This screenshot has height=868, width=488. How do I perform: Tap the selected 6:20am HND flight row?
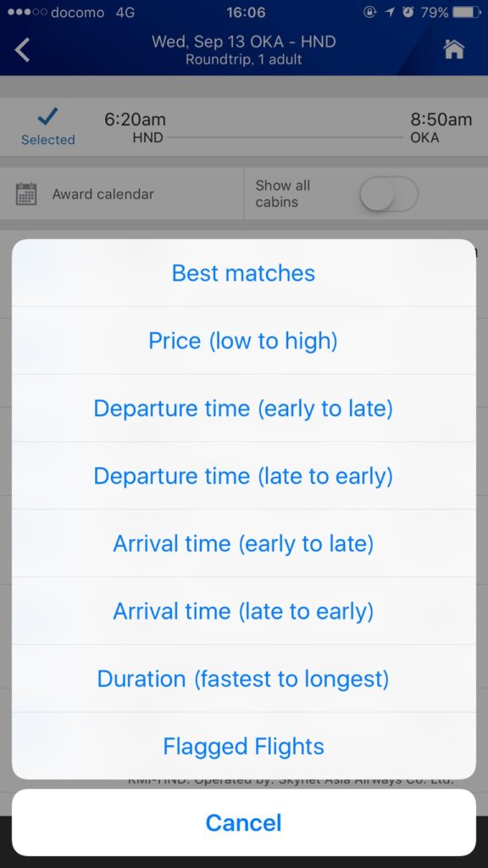tap(244, 127)
